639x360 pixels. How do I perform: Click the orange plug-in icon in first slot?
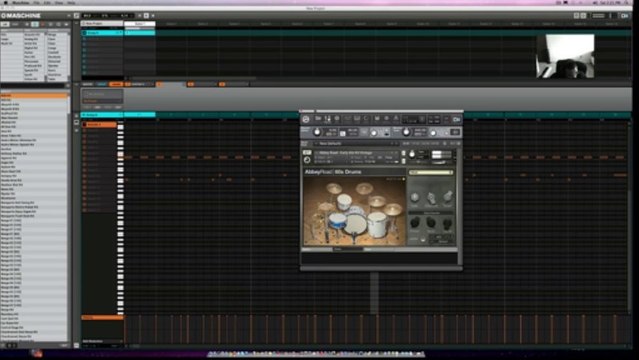click(x=128, y=84)
